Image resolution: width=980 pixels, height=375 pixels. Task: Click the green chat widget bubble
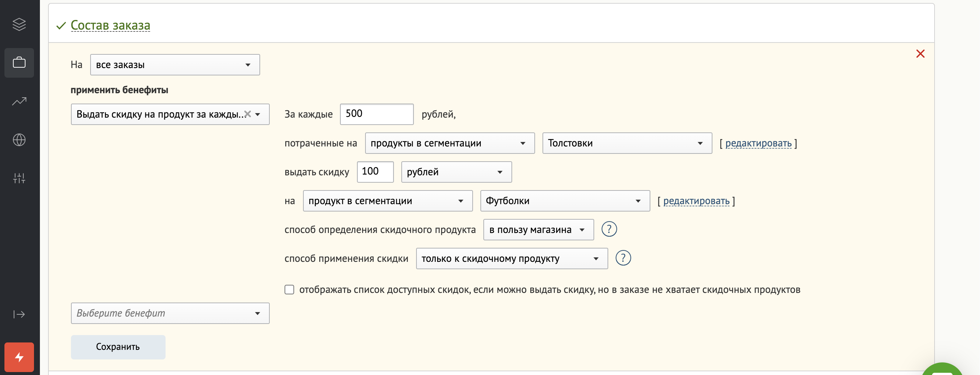point(942,369)
